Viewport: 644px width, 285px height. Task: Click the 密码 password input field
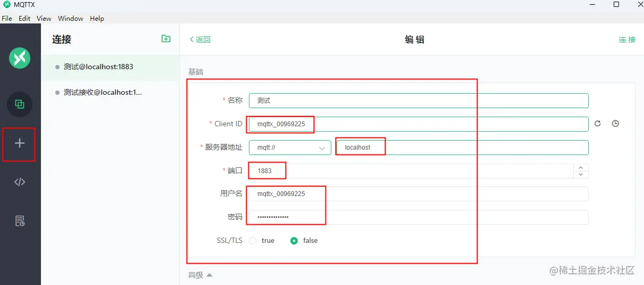point(419,217)
